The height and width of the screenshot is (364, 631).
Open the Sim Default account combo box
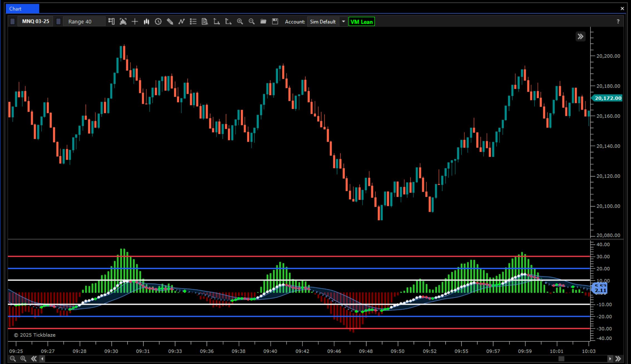(x=323, y=22)
